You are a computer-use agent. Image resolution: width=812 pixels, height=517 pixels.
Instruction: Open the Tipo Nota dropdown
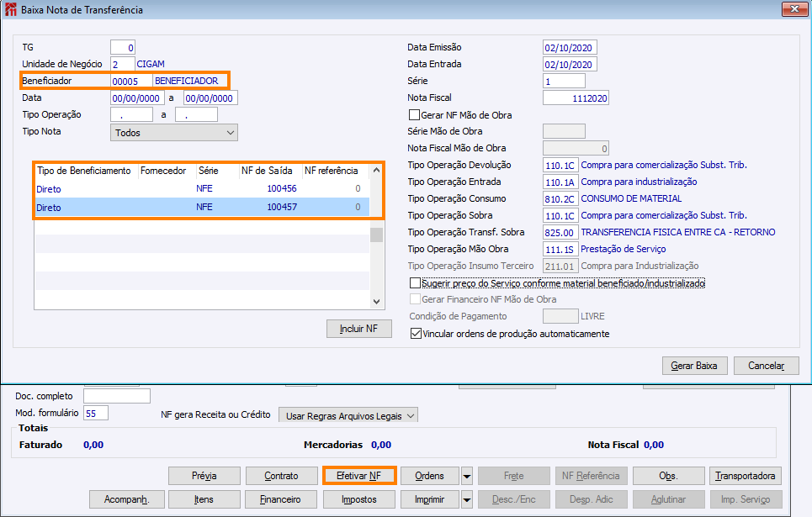tap(174, 133)
